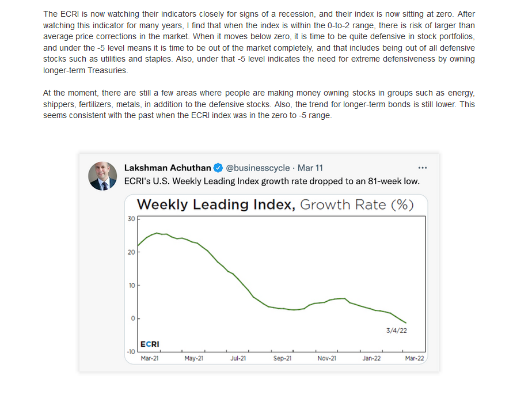Image resolution: width=532 pixels, height=402 pixels.
Task: Click the 3/4/22 data label on chart
Action: coord(397,331)
